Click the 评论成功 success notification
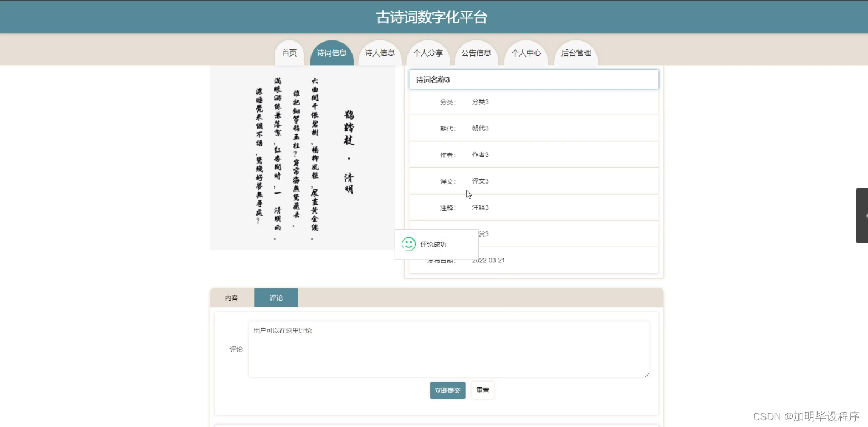The image size is (868, 427). [x=436, y=243]
